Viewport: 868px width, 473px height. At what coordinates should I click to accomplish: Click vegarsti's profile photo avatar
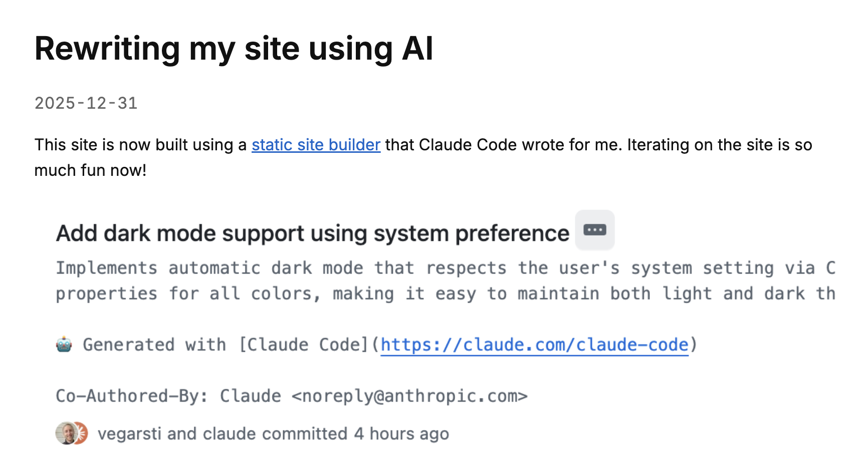coord(65,433)
